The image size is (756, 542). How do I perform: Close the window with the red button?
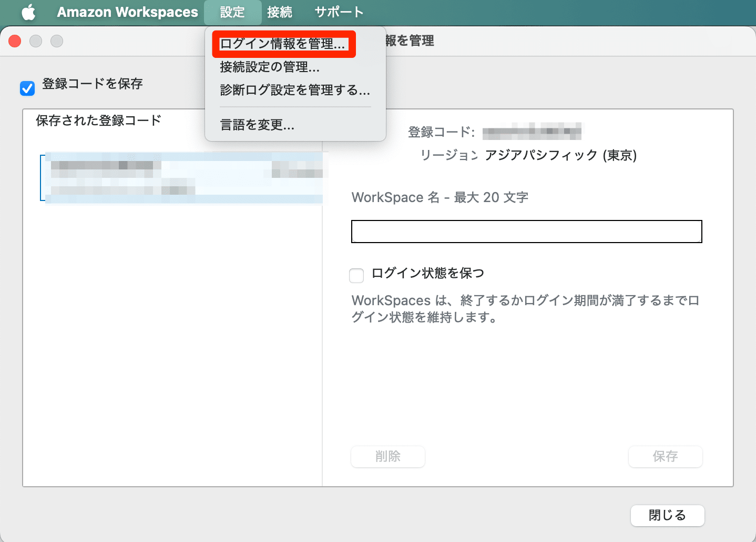point(15,41)
